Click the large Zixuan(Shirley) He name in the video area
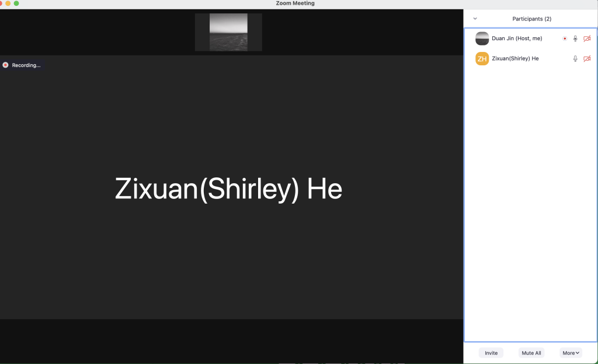The height and width of the screenshot is (364, 598). pyautogui.click(x=228, y=189)
